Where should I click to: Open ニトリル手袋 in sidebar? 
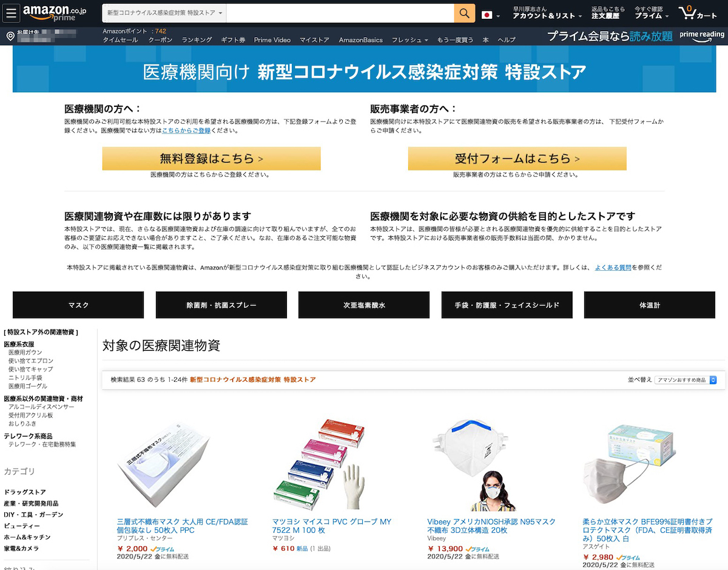[25, 378]
